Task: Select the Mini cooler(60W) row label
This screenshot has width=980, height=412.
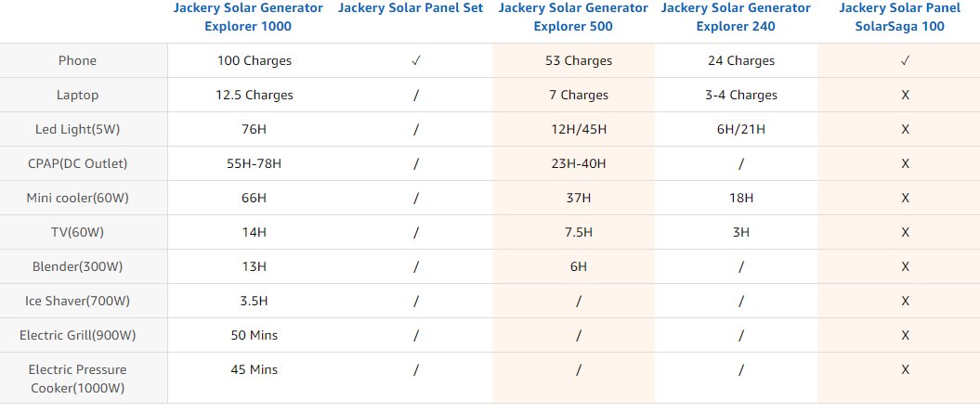Action: coord(77,198)
